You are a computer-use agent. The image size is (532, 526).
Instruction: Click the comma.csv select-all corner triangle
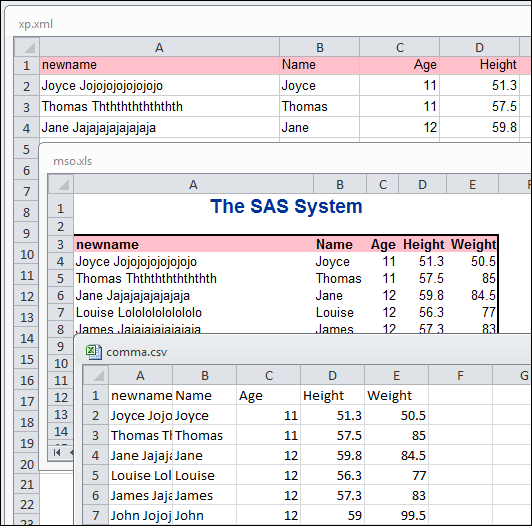click(x=96, y=375)
